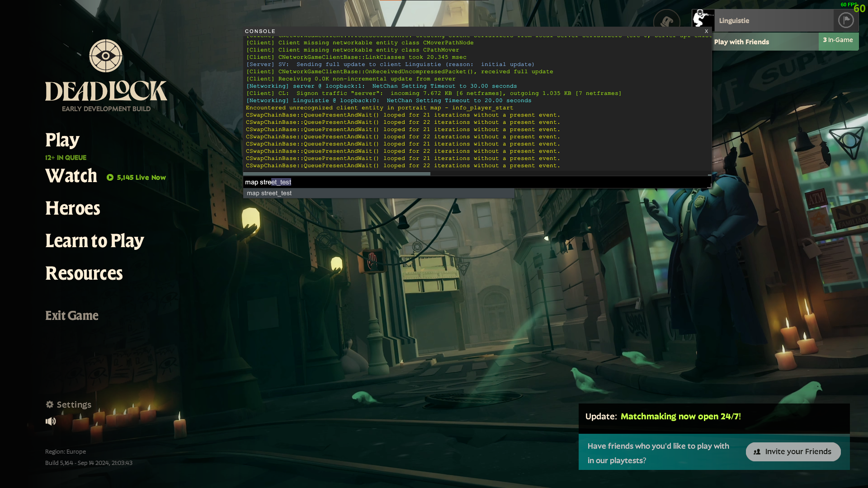Click the green Live Now play icon
Image resolution: width=868 pixels, height=488 pixels.
pos(110,178)
